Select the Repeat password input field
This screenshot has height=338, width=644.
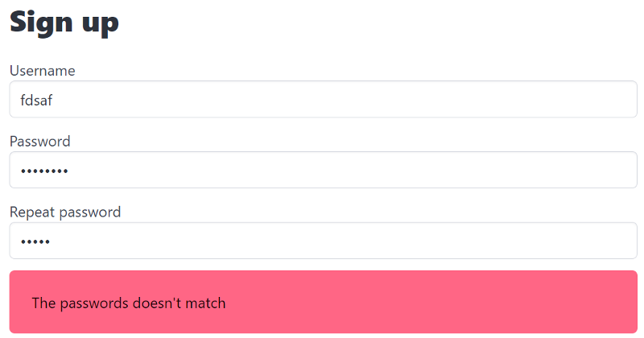tap(322, 241)
